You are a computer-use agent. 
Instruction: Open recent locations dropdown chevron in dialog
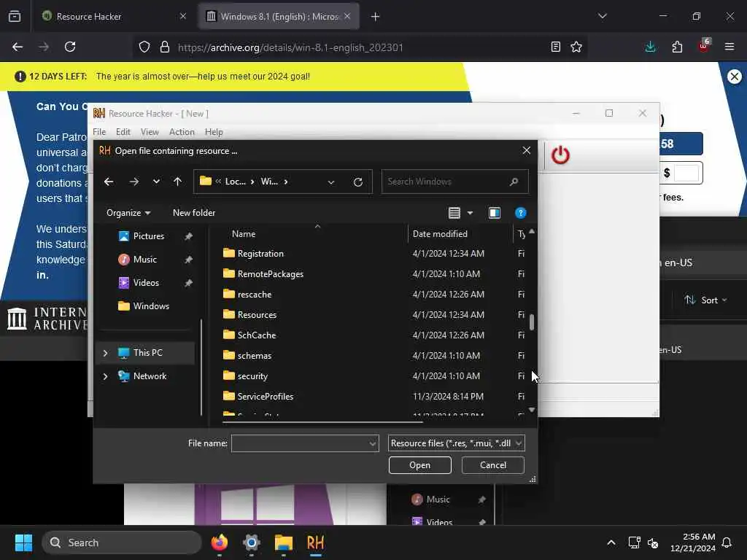(156, 182)
